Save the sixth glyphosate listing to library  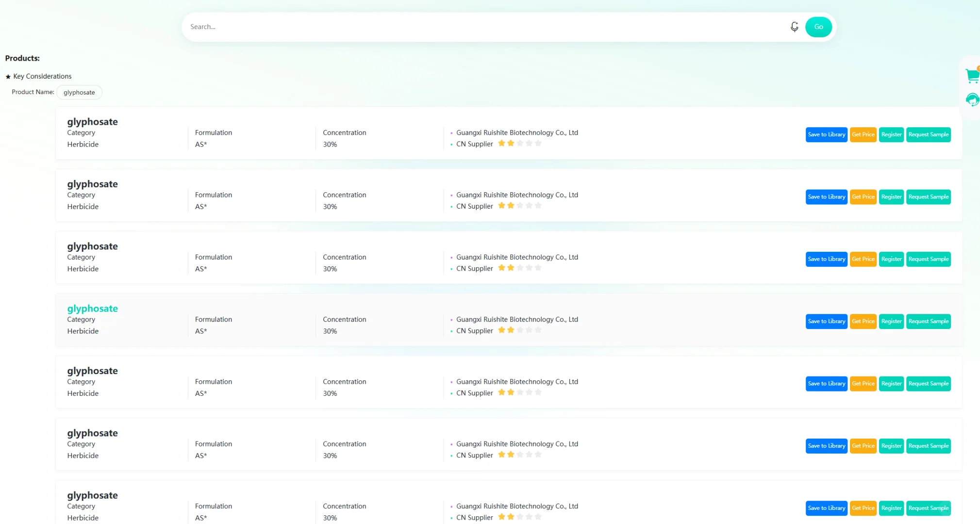click(826, 446)
